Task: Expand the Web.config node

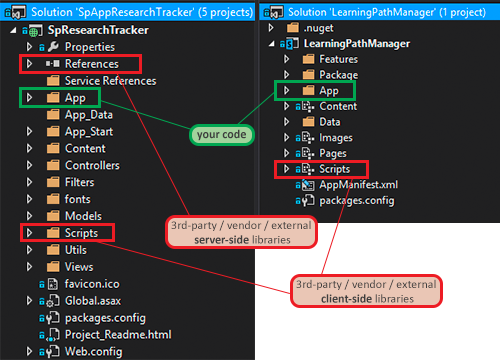Action: (29, 351)
